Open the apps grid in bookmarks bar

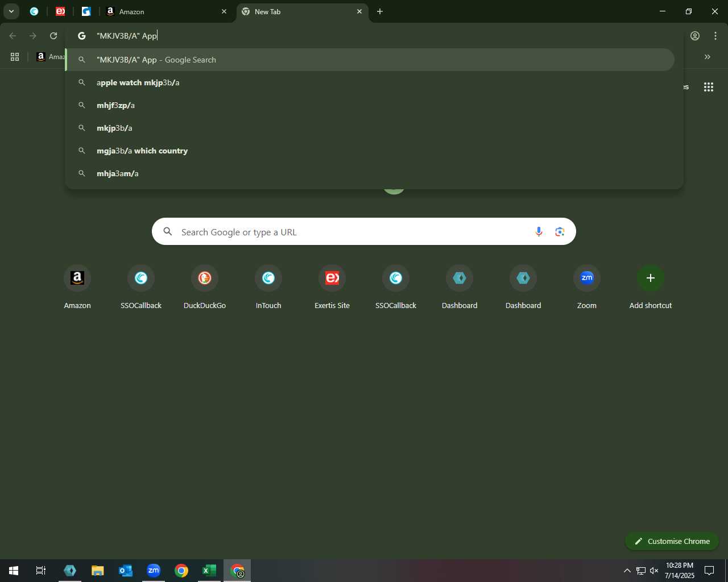(15, 57)
